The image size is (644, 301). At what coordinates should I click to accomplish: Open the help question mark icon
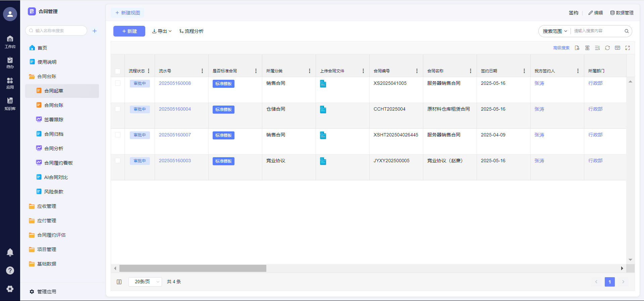click(10, 270)
